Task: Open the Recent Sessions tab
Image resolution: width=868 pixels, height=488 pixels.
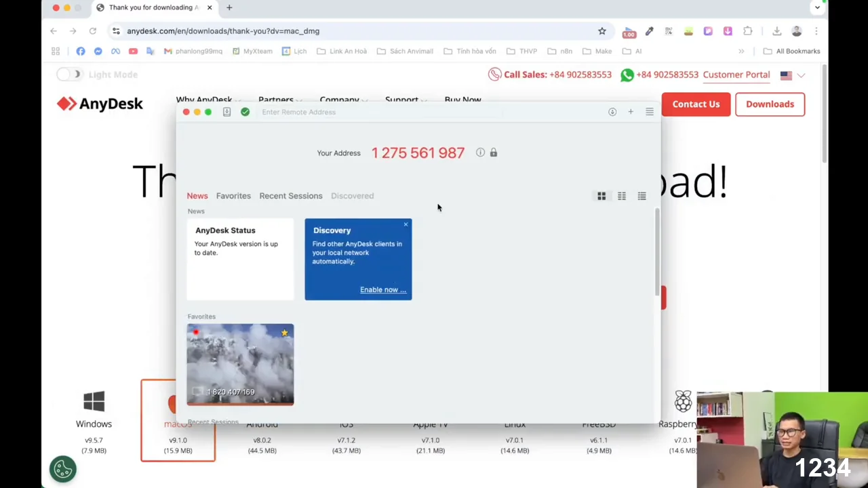Action: click(x=291, y=196)
